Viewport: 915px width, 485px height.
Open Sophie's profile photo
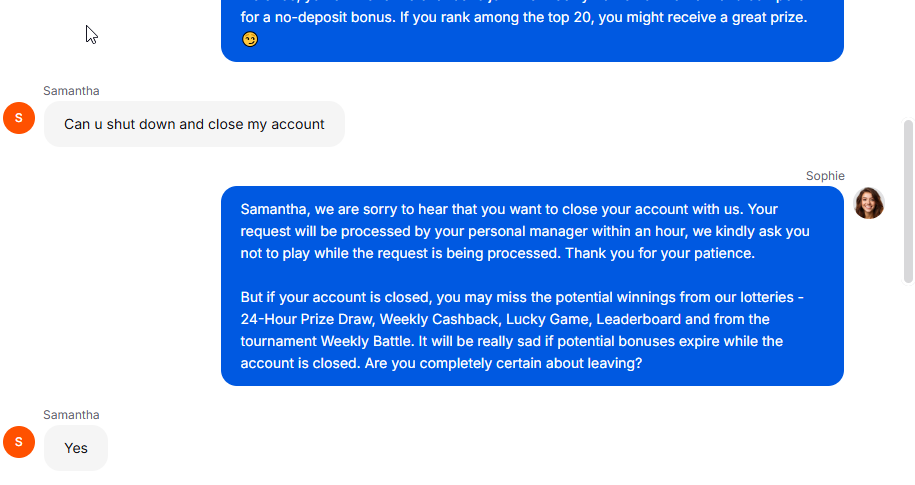pos(868,203)
